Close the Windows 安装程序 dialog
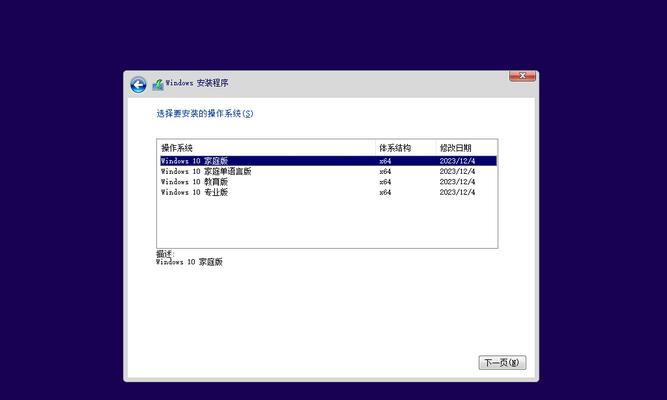Viewport: 667px width, 400px height. tap(522, 76)
